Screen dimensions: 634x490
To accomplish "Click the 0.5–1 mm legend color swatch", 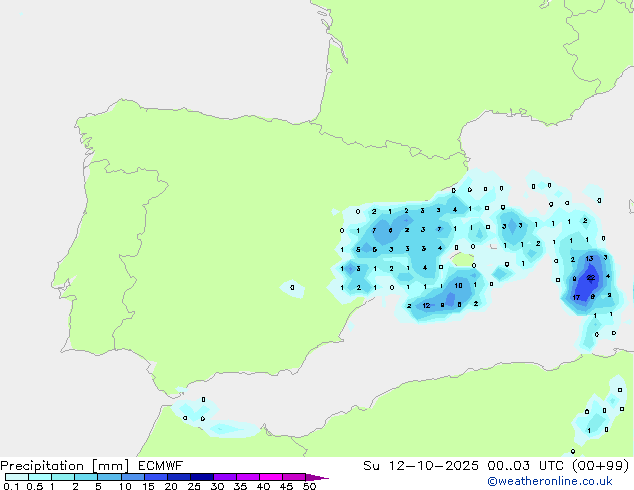I will pyautogui.click(x=40, y=477).
